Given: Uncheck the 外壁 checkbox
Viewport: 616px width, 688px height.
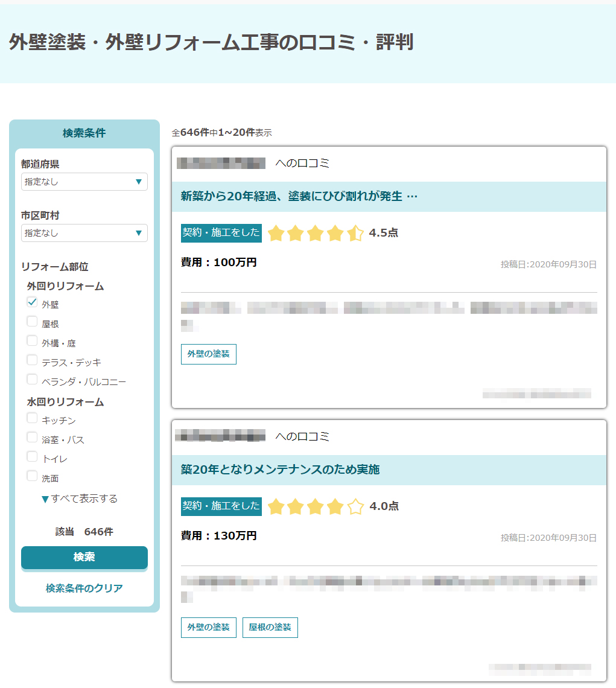Looking at the screenshot, I should click(x=33, y=302).
